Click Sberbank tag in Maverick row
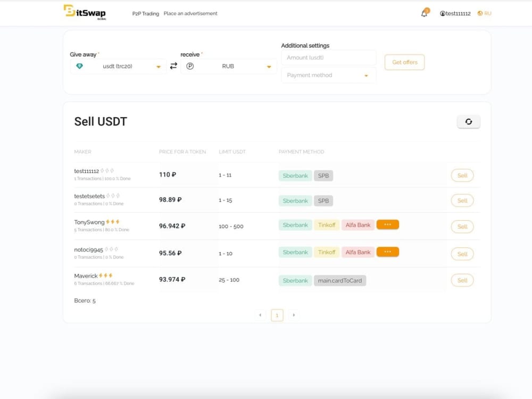 point(295,280)
